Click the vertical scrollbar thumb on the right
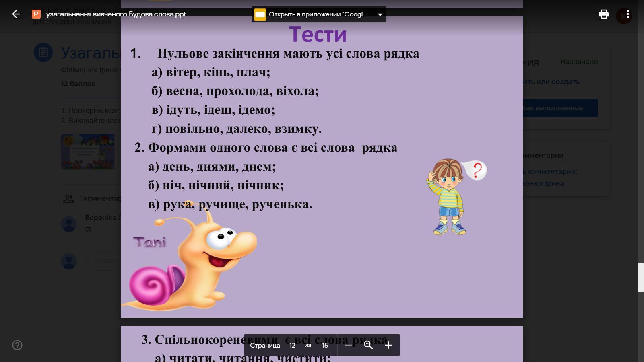 [x=641, y=278]
